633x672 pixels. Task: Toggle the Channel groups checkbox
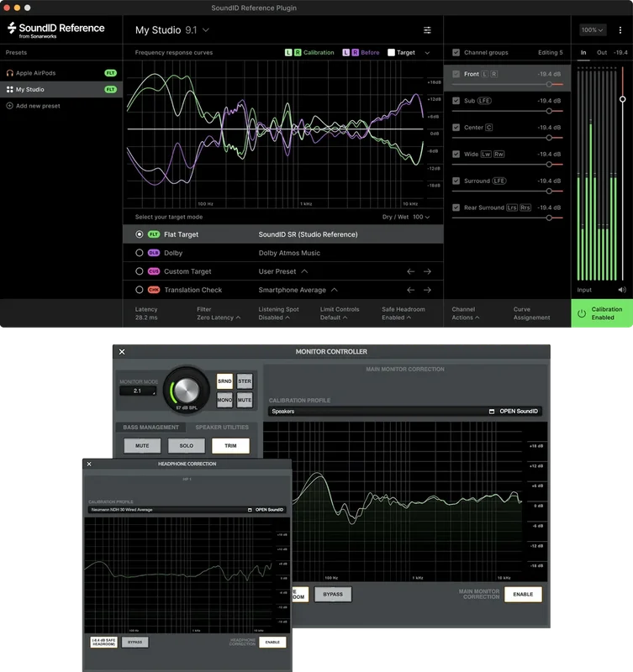(456, 53)
